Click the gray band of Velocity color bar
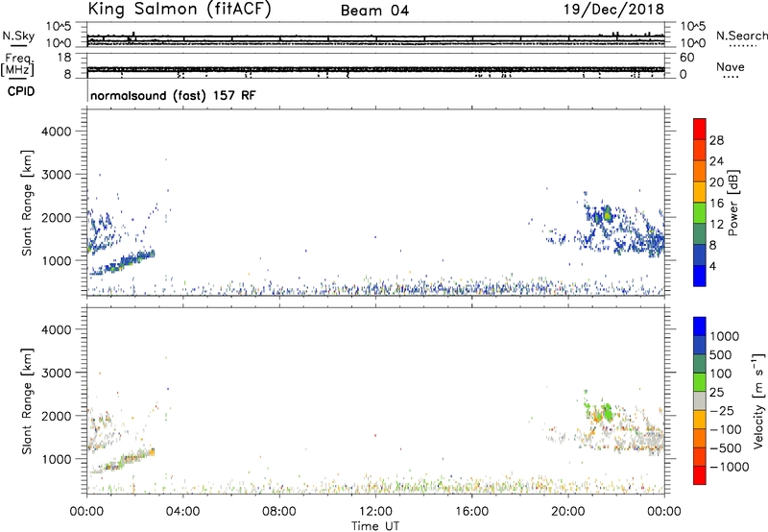 point(700,401)
